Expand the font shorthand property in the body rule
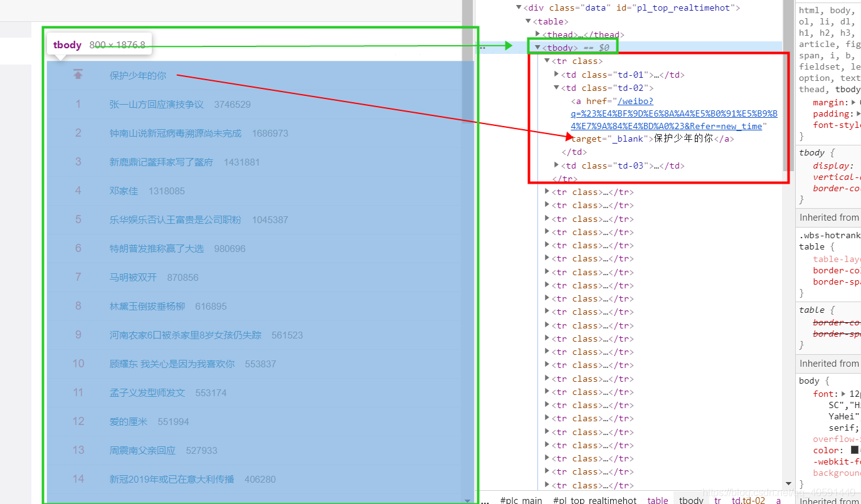The image size is (861, 504). (843, 394)
